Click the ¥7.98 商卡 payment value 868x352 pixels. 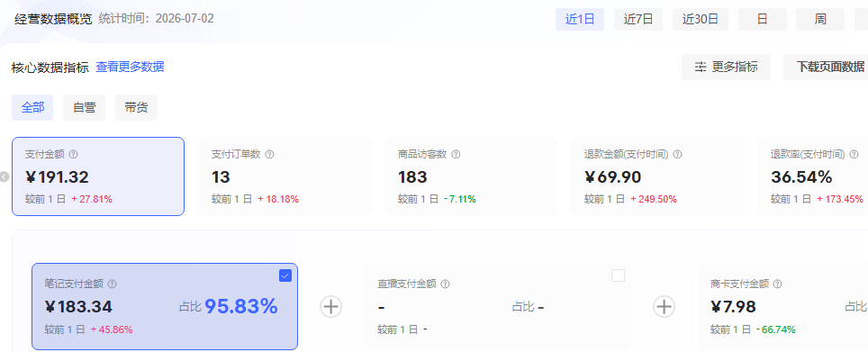(x=734, y=307)
